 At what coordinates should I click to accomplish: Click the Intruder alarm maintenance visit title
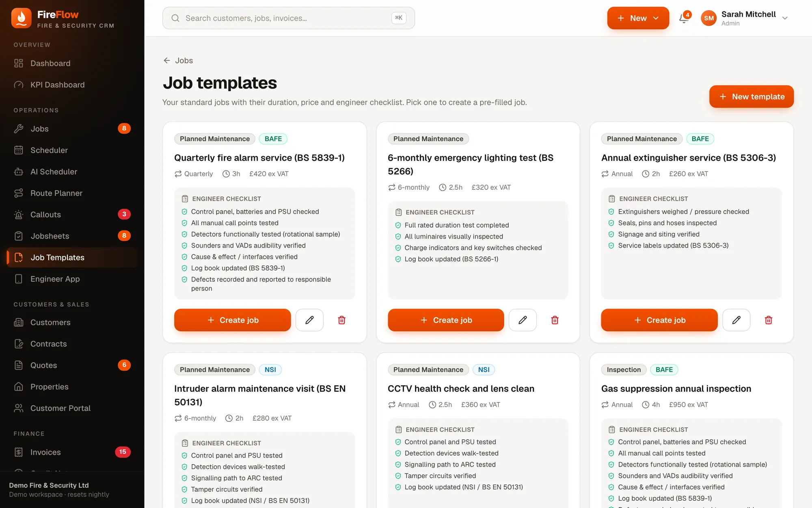click(x=260, y=395)
